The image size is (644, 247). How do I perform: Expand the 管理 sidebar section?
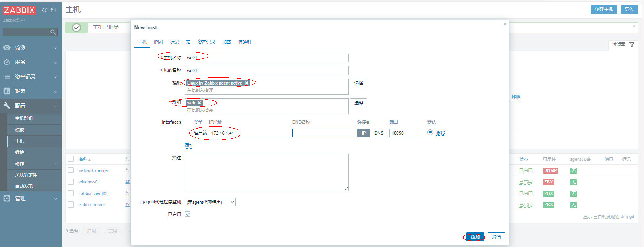(31, 198)
